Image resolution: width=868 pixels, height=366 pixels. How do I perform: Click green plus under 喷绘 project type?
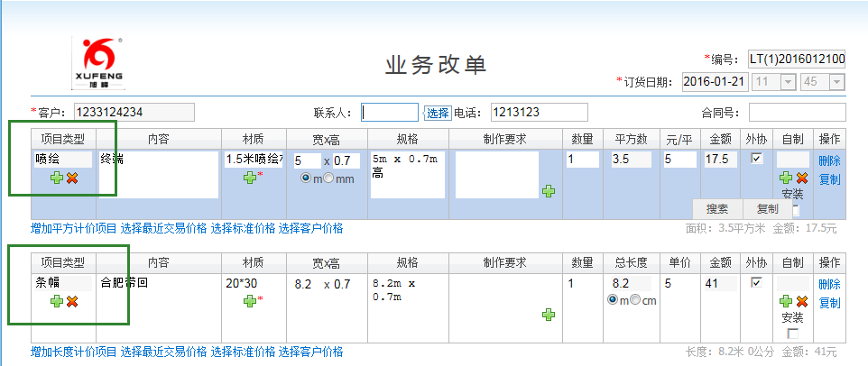tap(57, 178)
